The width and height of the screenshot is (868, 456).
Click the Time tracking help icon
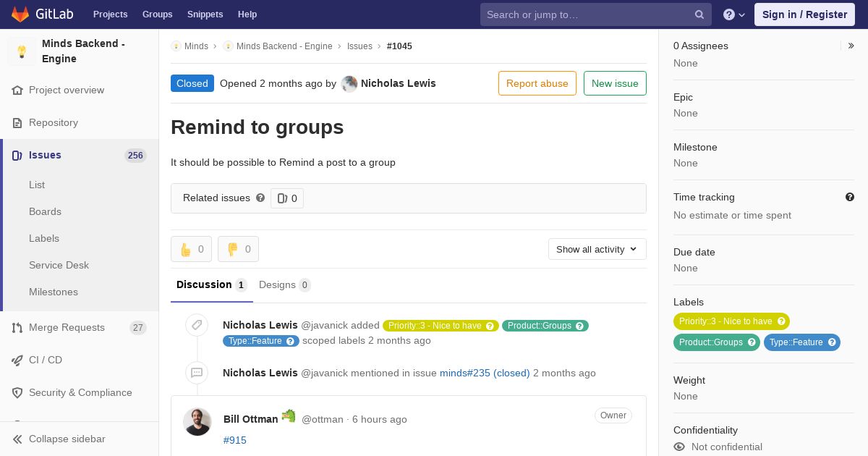(850, 197)
